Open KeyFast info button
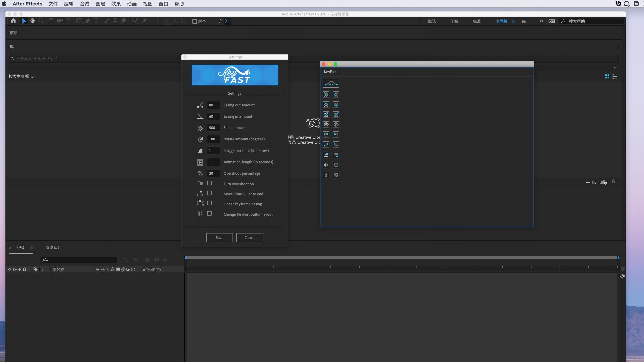This screenshot has width=644, height=362. [326, 175]
